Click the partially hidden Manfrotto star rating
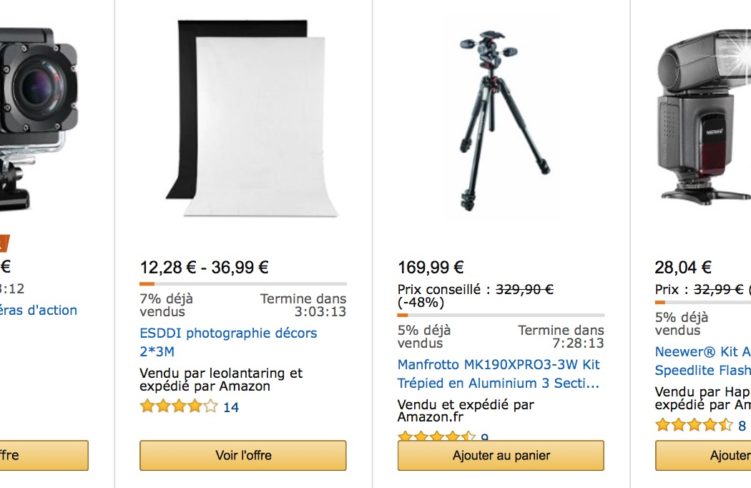This screenshot has height=488, width=751. click(436, 436)
